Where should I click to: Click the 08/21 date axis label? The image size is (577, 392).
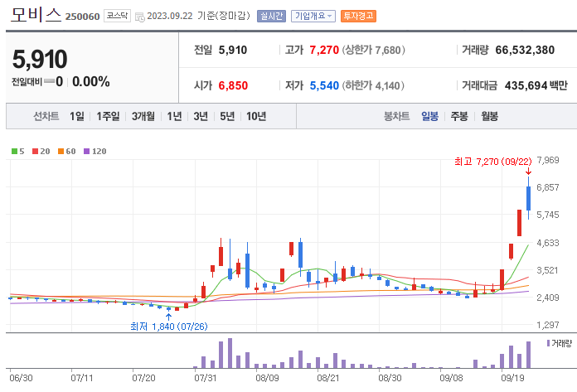327,378
